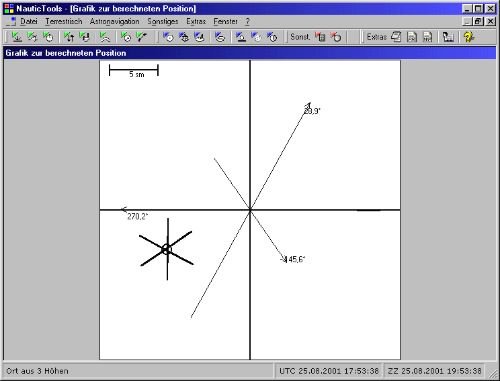
Task: Click the red clock icon in Sonst. group
Action: [336, 37]
